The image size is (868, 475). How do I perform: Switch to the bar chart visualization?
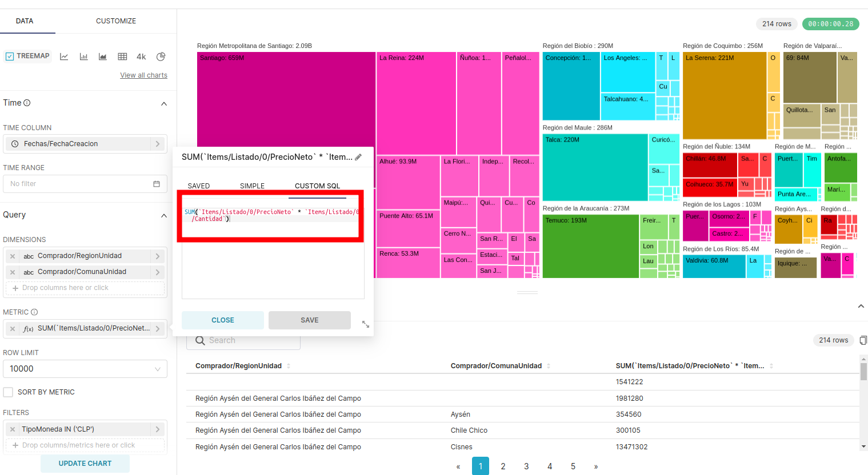pos(83,57)
